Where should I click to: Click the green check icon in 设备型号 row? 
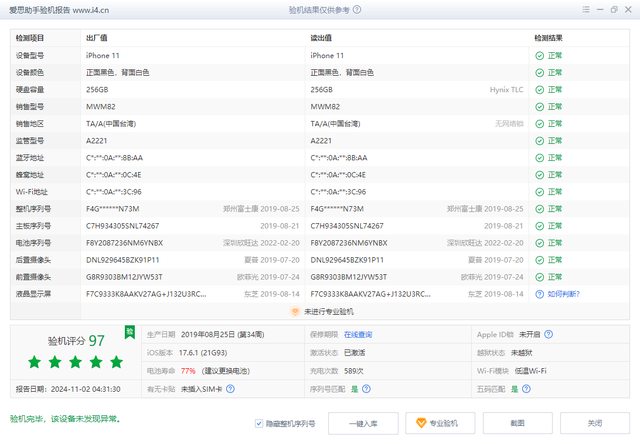click(539, 56)
